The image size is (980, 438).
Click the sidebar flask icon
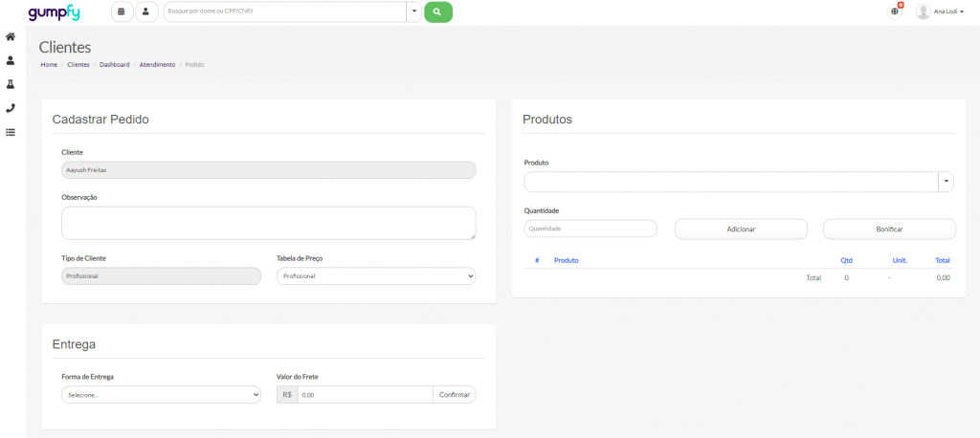pos(11,84)
